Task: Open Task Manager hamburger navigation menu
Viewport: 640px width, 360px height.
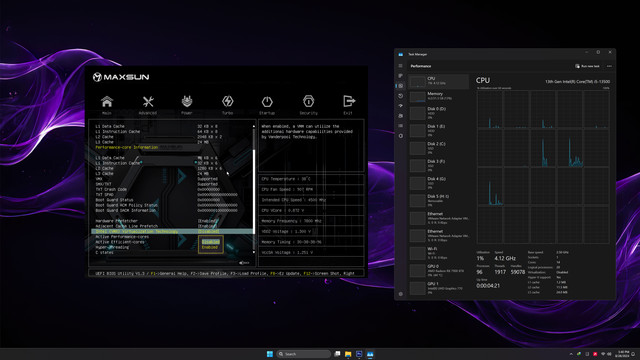Action: coord(400,66)
